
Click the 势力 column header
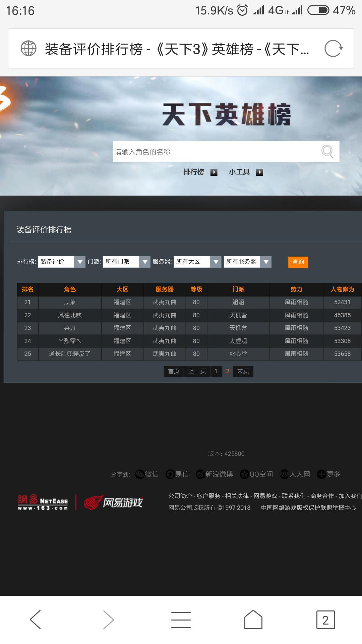click(297, 289)
